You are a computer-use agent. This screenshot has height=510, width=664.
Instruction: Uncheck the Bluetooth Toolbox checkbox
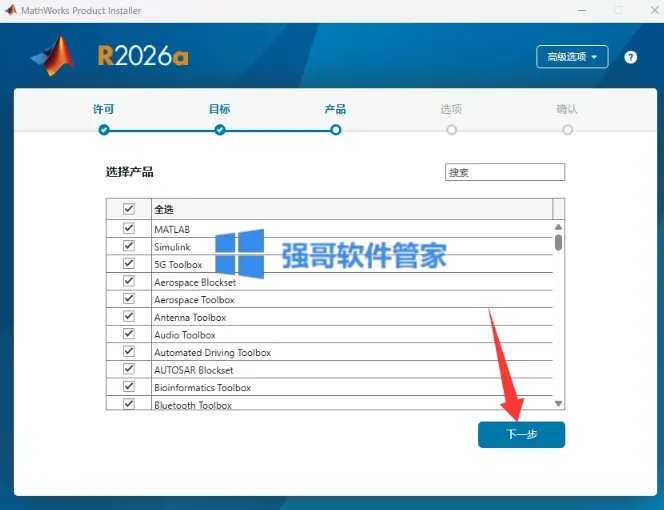click(x=129, y=404)
